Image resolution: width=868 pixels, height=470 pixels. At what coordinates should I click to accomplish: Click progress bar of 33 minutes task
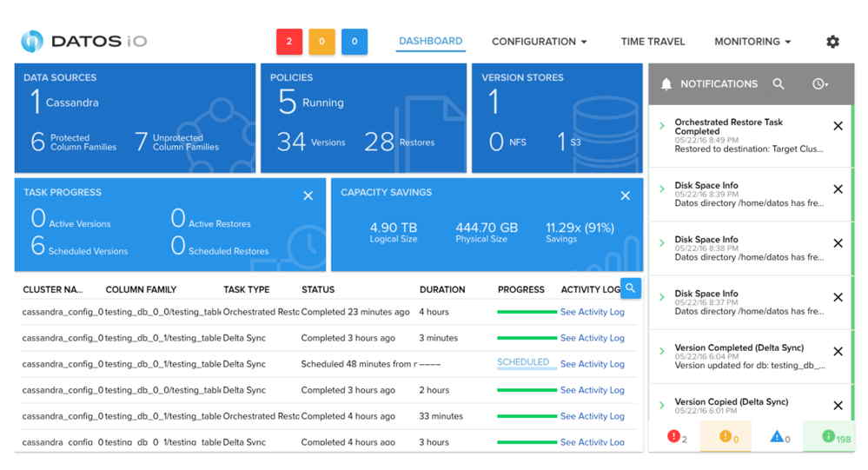527,416
